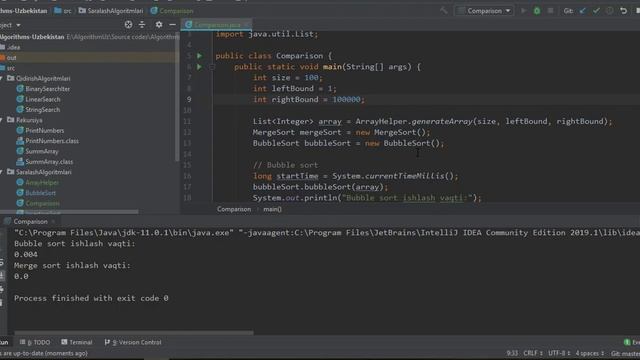This screenshot has width=640, height=360.
Task: Close the Comparison.java editor tab
Action: [x=247, y=25]
